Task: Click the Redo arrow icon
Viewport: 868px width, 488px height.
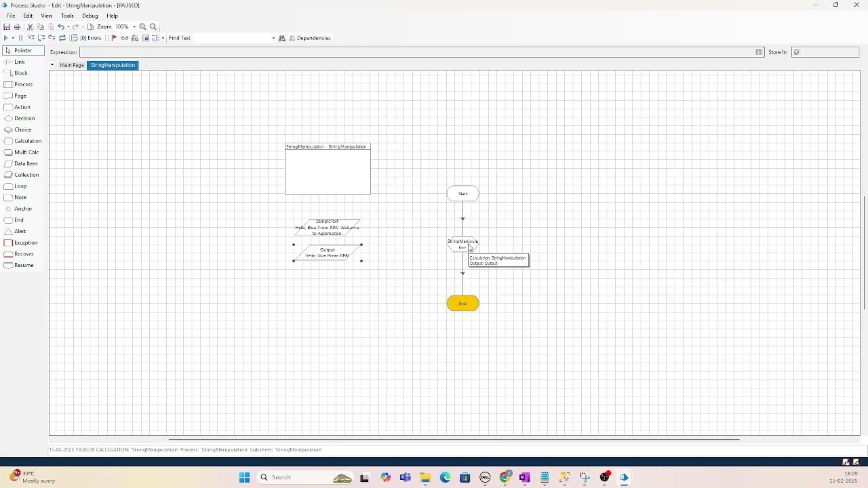Action: click(75, 26)
